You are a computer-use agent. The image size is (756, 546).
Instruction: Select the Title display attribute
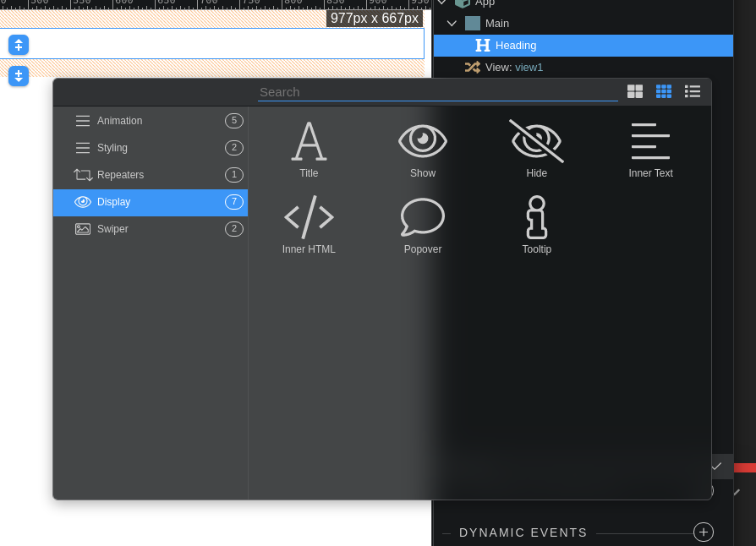309,149
